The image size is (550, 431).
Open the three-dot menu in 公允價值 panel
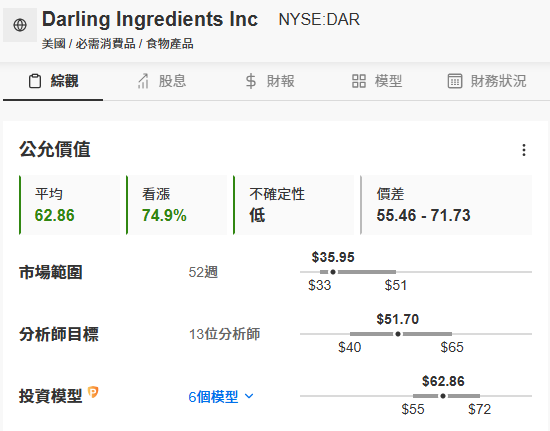coord(524,150)
